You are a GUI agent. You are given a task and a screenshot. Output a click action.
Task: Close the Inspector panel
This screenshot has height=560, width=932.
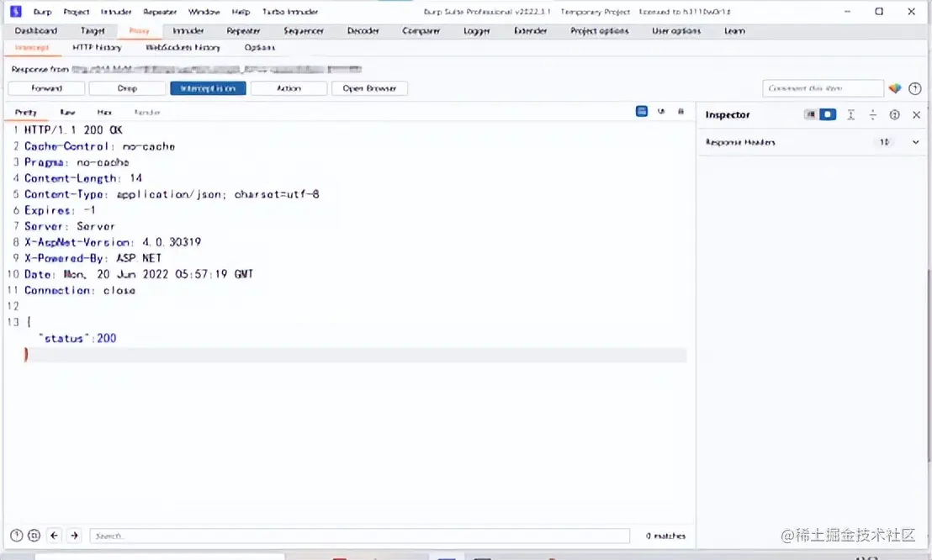pyautogui.click(x=916, y=114)
